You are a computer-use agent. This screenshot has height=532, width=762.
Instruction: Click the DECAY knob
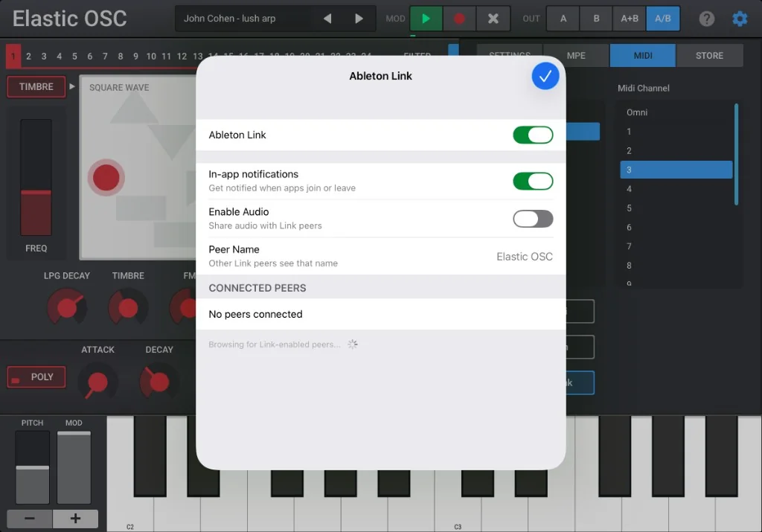click(159, 382)
